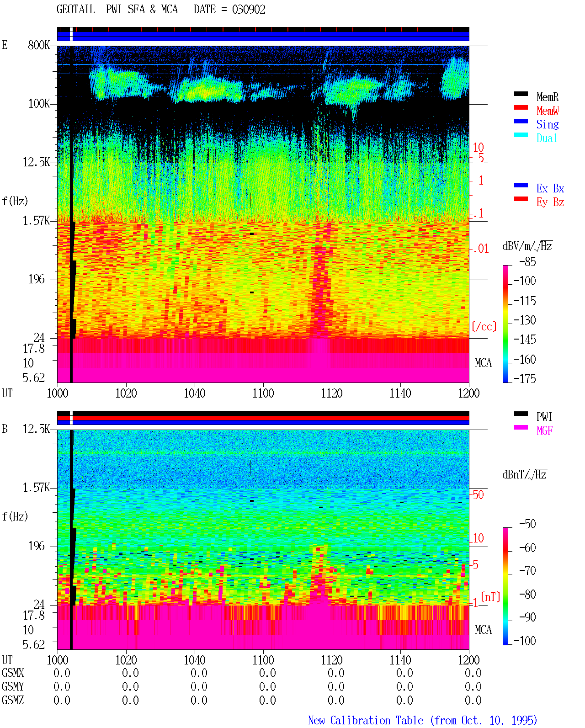Click the New Calibration Table footer note

click(422, 720)
